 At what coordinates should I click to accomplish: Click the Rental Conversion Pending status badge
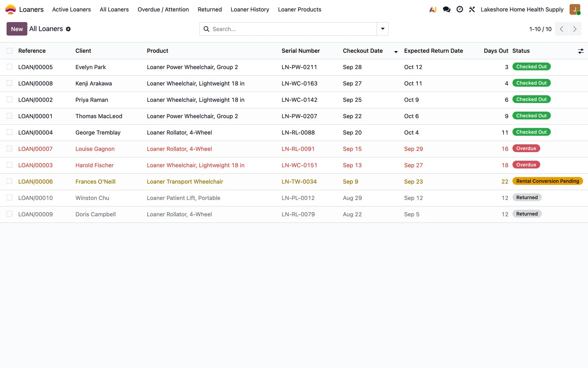(547, 181)
